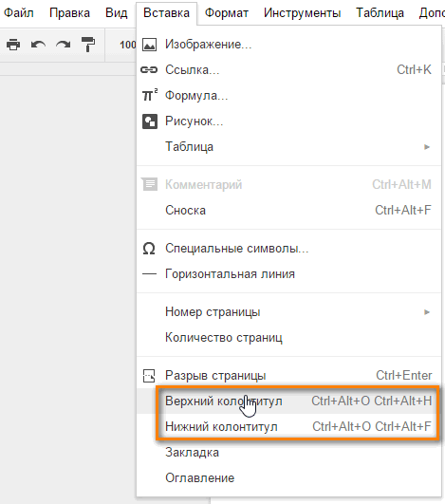Click the drawing shapes icon beside Рисунок

[150, 121]
